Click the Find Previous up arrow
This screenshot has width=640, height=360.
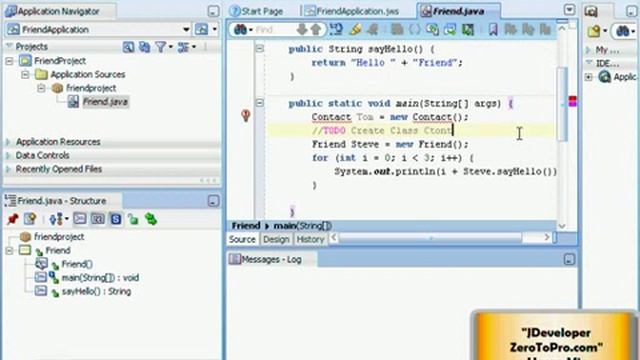click(316, 29)
